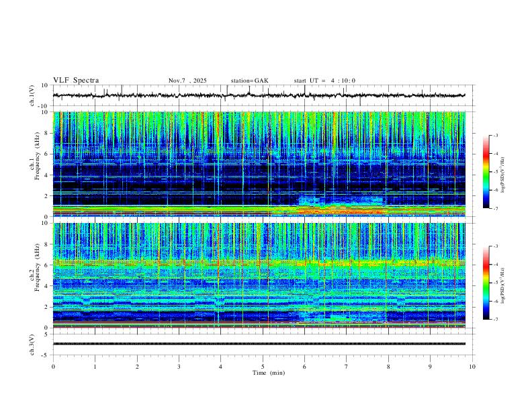This screenshot has width=532, height=411.
Task: Click the "-6" label on ch.2 color bar
Action: 495,301
